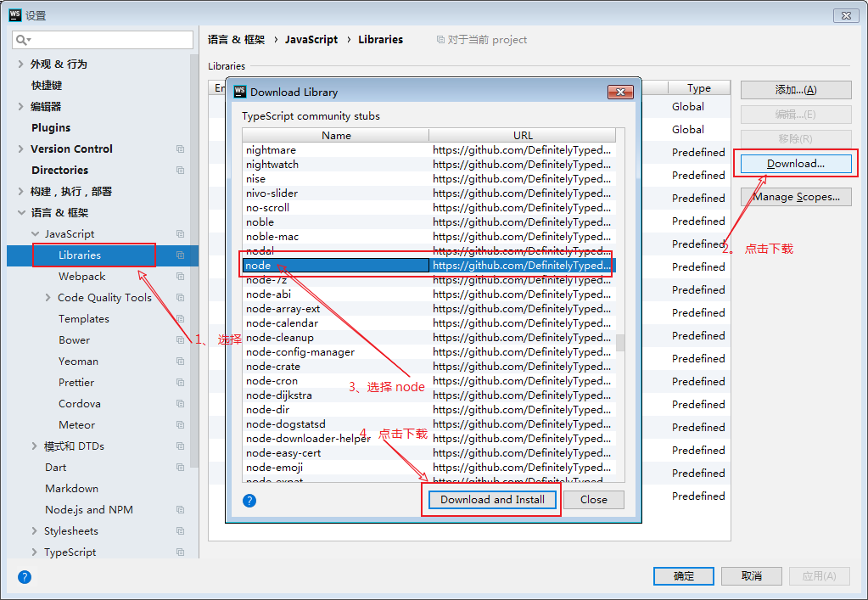
Task: Select the no-scroll library row
Action: coord(429,208)
